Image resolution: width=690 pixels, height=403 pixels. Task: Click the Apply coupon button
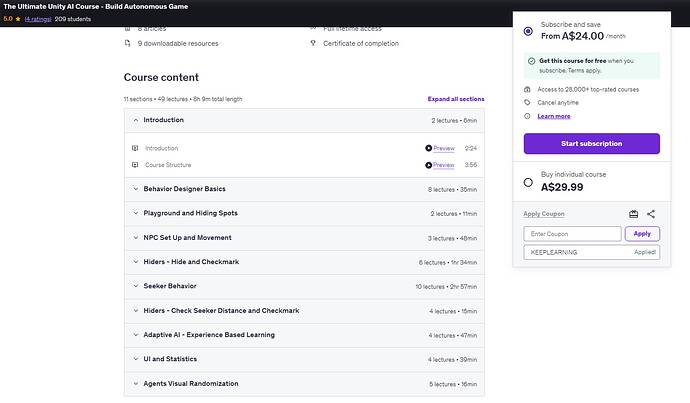pyautogui.click(x=642, y=234)
